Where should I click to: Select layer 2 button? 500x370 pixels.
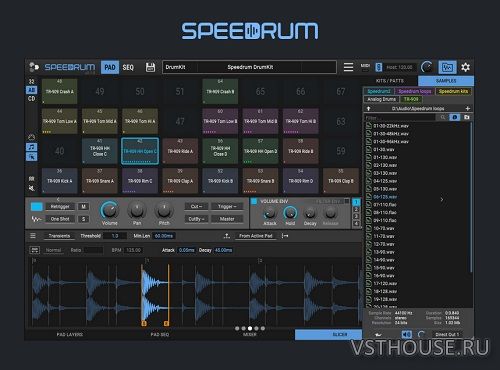point(356,209)
